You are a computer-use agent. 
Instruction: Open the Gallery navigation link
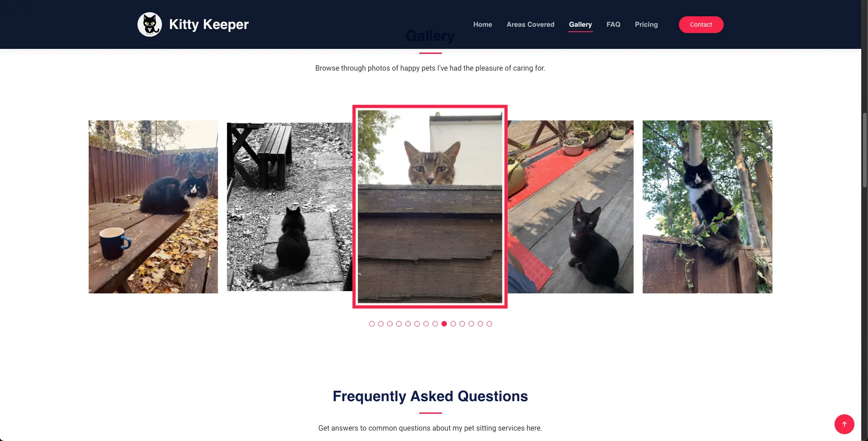[x=580, y=24]
